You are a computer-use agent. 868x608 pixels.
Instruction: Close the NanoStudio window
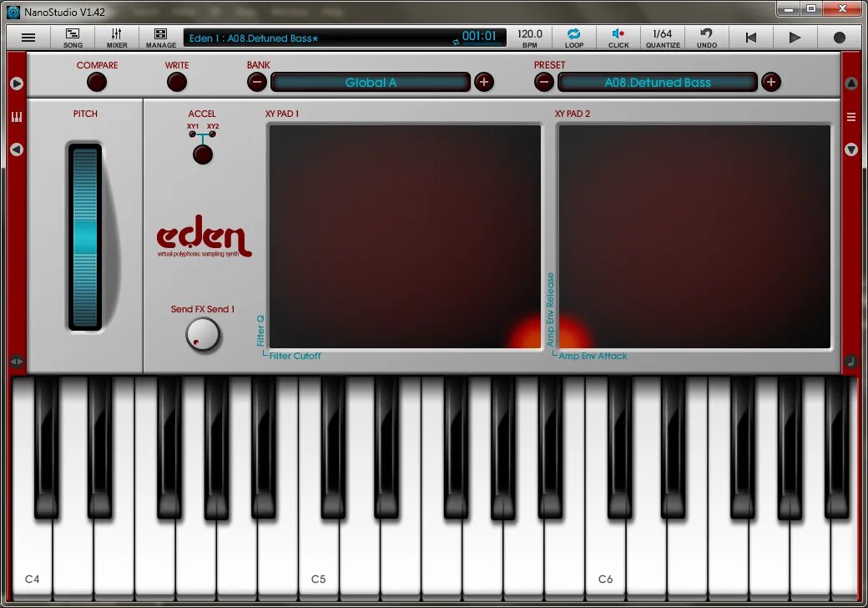842,9
